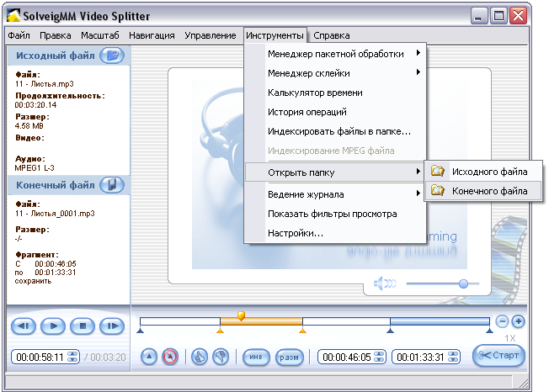
Task: Step back one frame
Action: pyautogui.click(x=24, y=326)
